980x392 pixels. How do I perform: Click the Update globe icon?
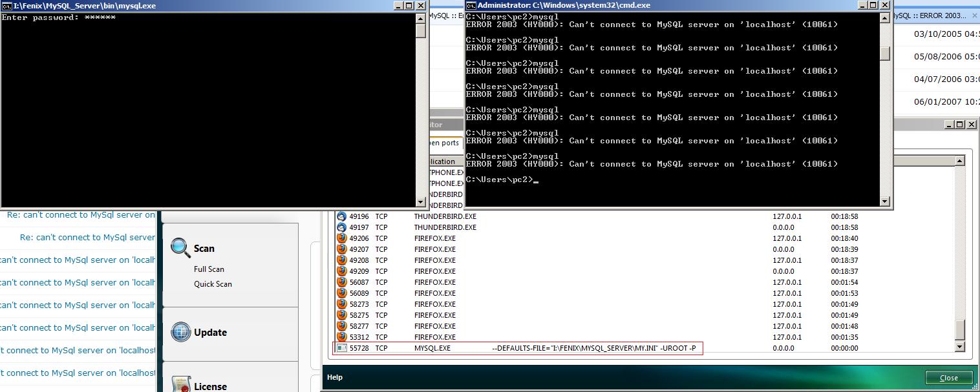[x=180, y=332]
